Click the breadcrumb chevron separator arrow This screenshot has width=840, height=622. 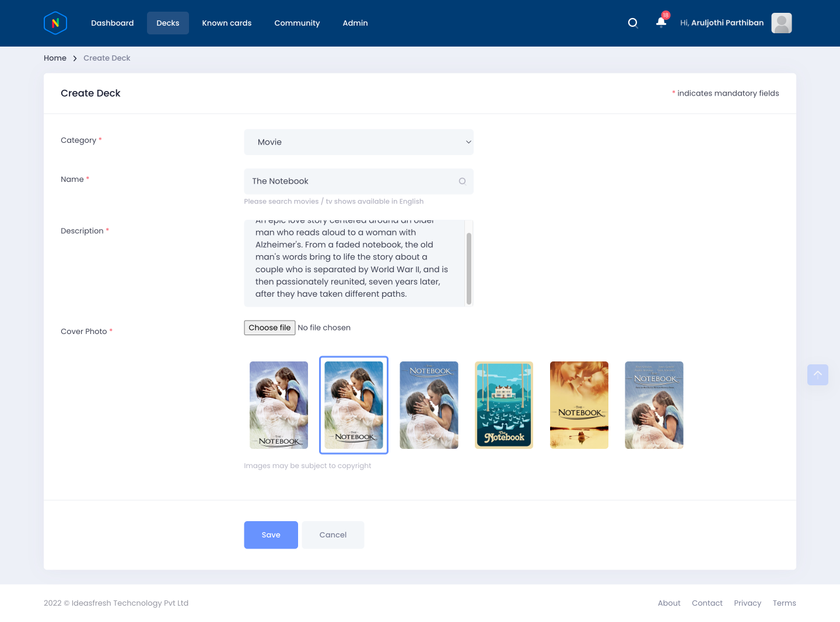click(x=75, y=58)
